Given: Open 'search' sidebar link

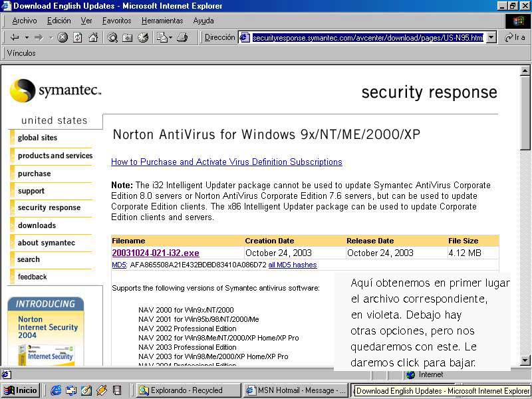Looking at the screenshot, I should [29, 259].
